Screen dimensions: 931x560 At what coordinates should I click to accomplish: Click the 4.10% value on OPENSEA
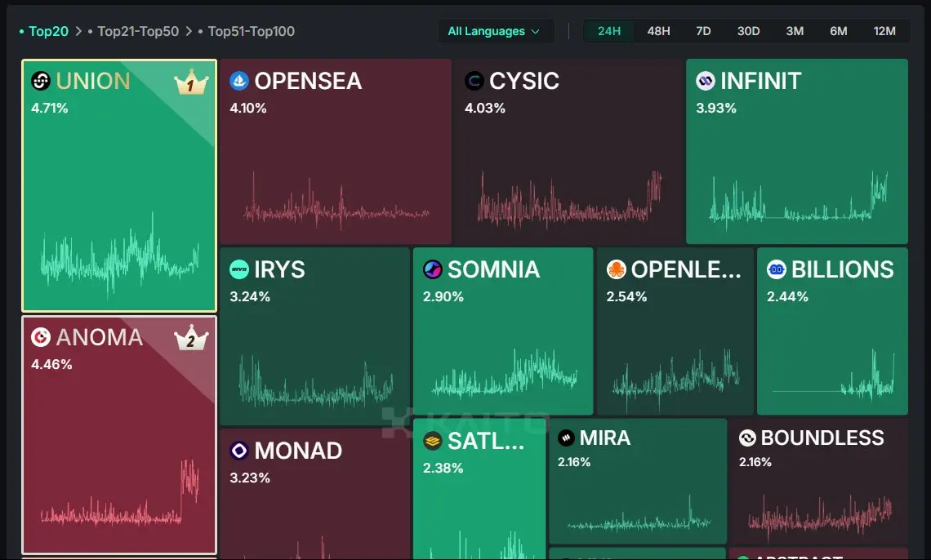pos(248,108)
